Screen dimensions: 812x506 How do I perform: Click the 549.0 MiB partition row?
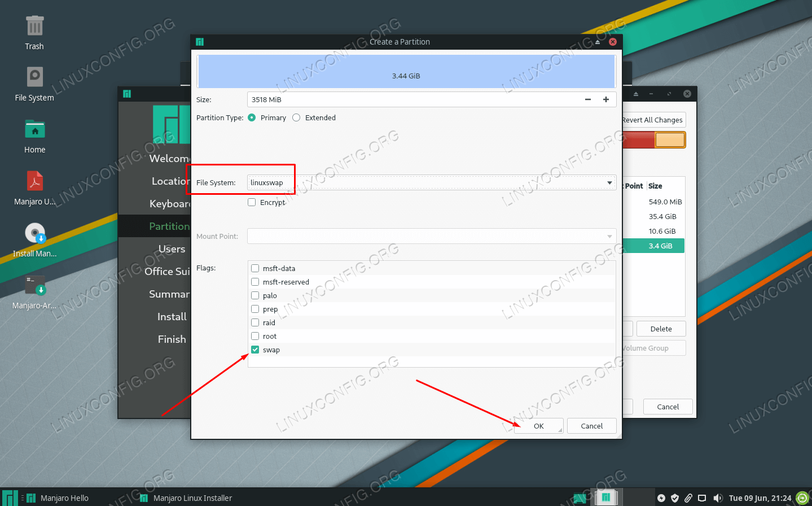click(x=653, y=202)
